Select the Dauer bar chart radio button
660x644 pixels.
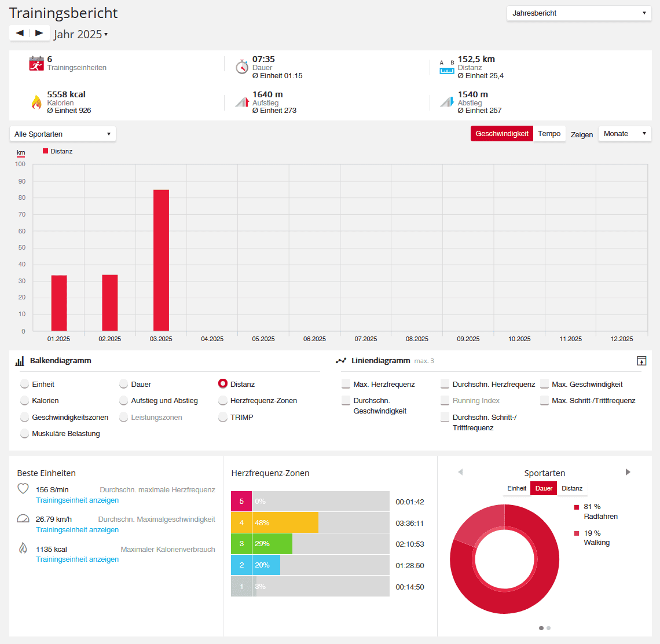[x=123, y=384]
